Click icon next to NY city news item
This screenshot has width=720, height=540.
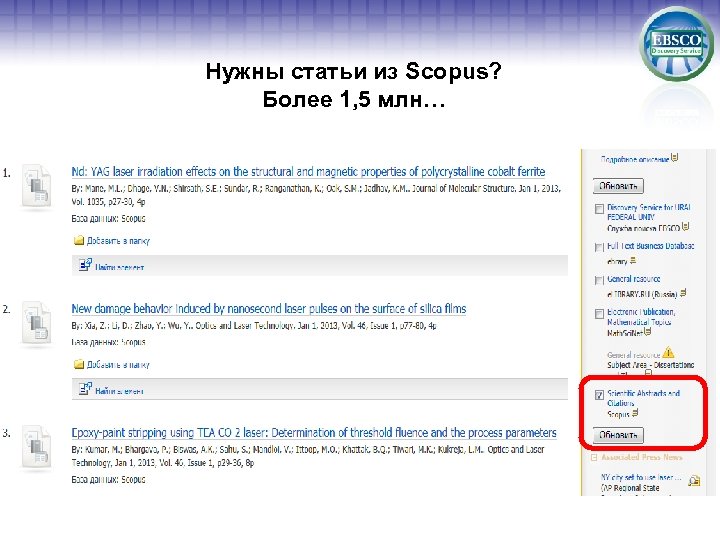coord(694,481)
